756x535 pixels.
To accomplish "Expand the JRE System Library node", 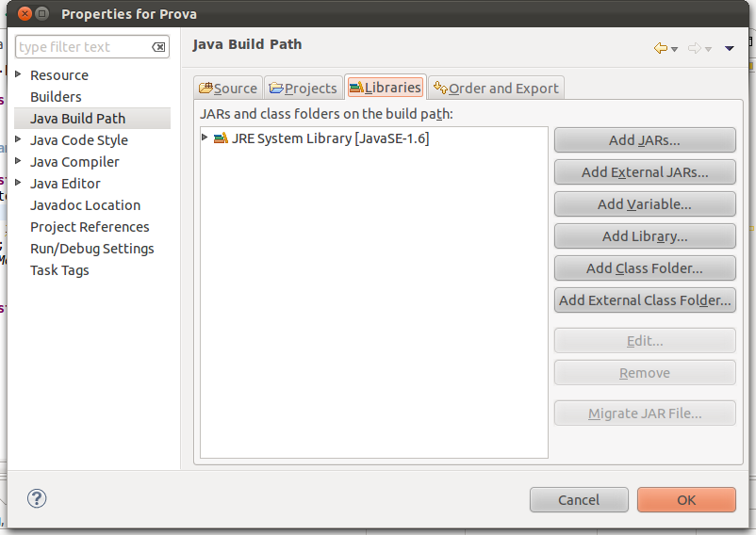I will pyautogui.click(x=205, y=138).
